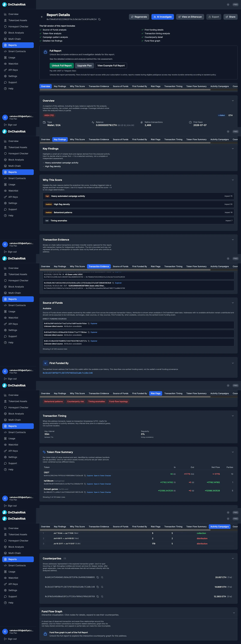241x644 pixels.
Task: Open ha138com in Token Checker
Action: (x=102, y=484)
